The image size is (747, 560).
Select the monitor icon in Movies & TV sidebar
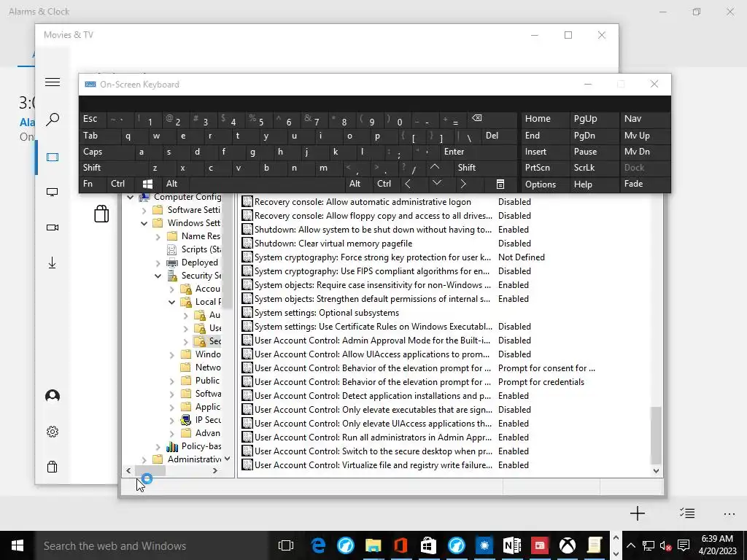coord(53,192)
